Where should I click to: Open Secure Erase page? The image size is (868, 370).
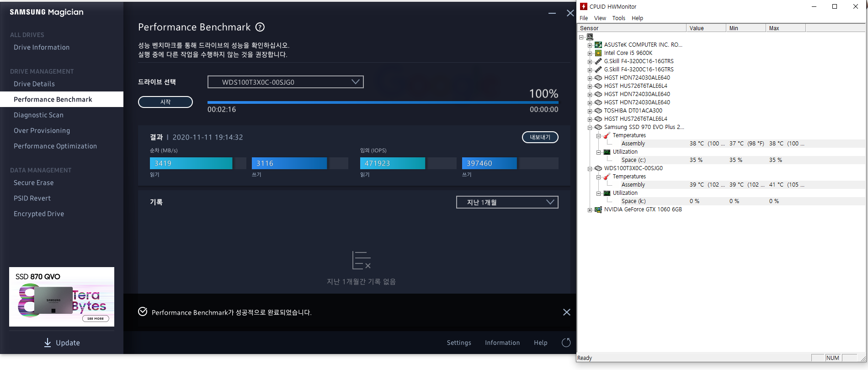point(34,182)
